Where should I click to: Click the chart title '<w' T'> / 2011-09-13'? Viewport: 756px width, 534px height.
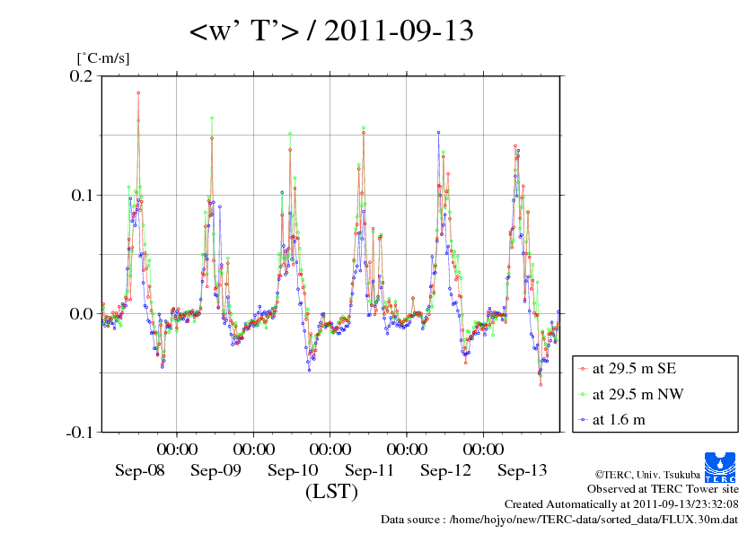click(331, 31)
